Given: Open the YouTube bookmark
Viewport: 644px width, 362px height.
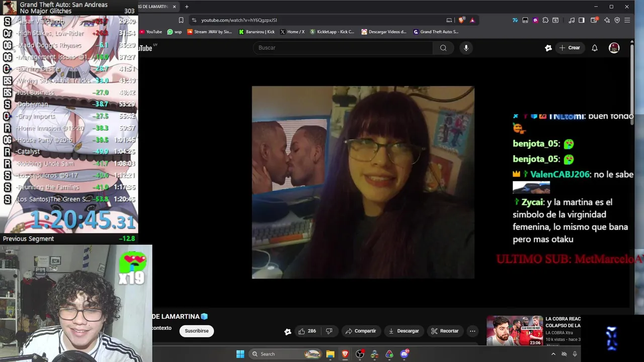Looking at the screenshot, I should pyautogui.click(x=151, y=32).
